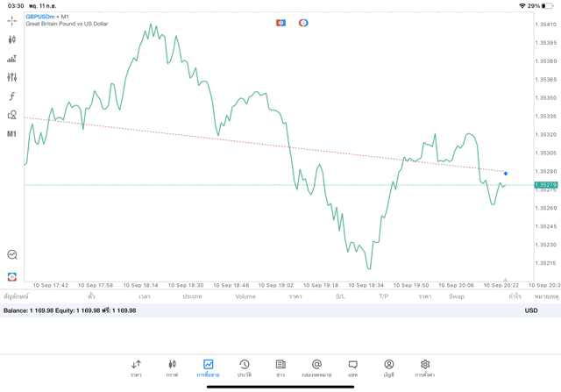The width and height of the screenshot is (561, 392).
Task: Sort positions by Swap column header
Action: point(457,296)
